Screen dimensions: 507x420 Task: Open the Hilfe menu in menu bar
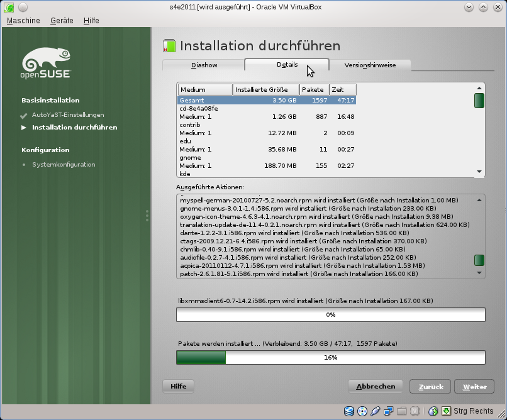(91, 21)
